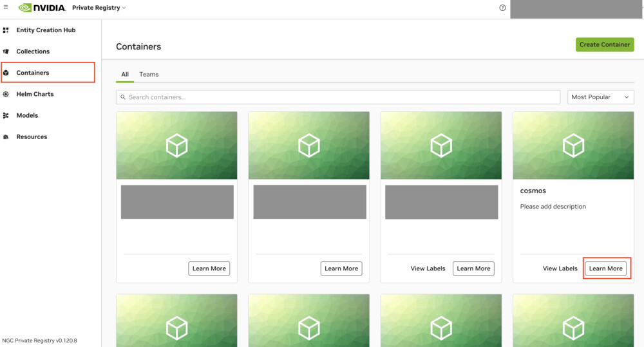Screen dimensions: 644x347
Task: Click the Collections sidebar icon
Action: [x=6, y=52]
